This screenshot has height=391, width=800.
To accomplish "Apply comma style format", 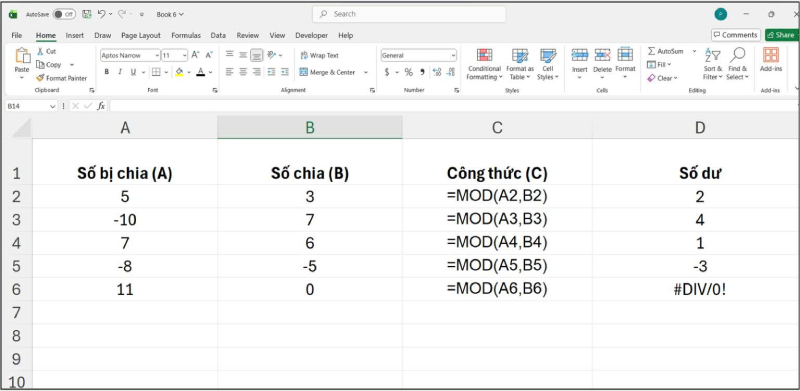I will point(422,72).
